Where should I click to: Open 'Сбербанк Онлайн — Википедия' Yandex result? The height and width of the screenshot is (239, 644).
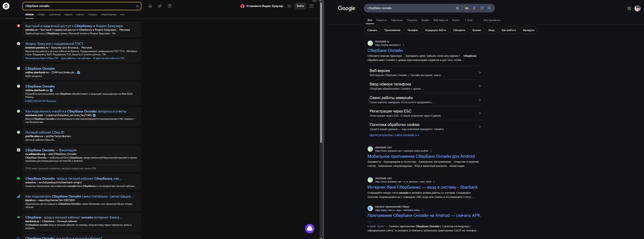(51, 150)
